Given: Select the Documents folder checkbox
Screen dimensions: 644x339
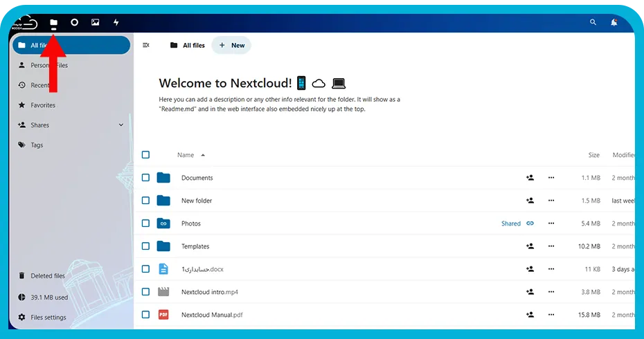Looking at the screenshot, I should pos(145,177).
